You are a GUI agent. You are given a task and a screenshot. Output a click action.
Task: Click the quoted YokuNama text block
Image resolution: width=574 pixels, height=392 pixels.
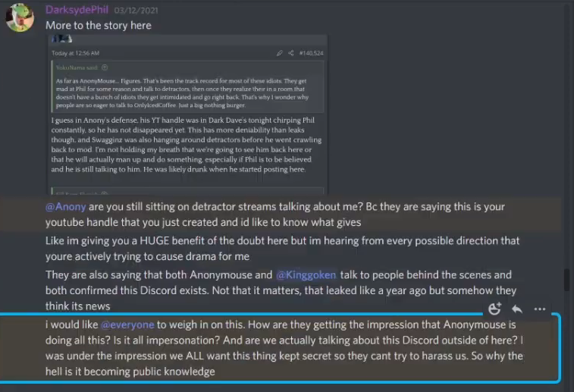click(188, 86)
